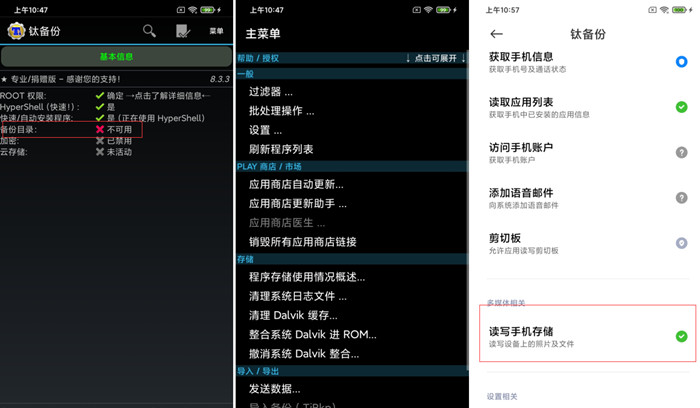Toggle the 剪切板 permission indicator

click(x=681, y=243)
